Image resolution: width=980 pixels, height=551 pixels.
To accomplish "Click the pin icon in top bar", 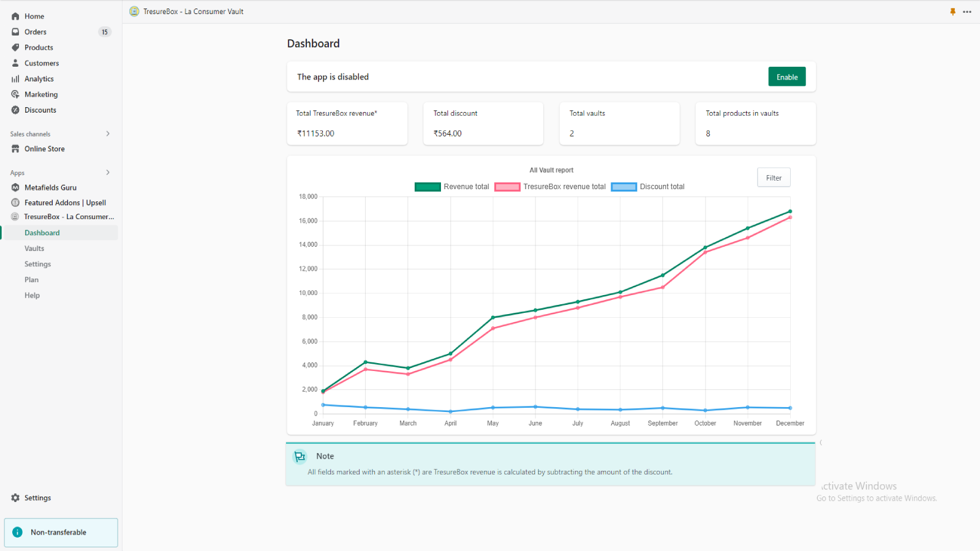I will pos(952,12).
